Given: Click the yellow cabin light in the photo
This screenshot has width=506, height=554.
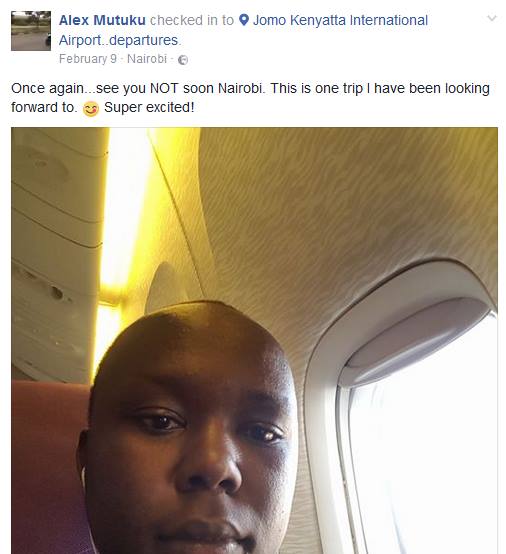Looking at the screenshot, I should point(122,212).
